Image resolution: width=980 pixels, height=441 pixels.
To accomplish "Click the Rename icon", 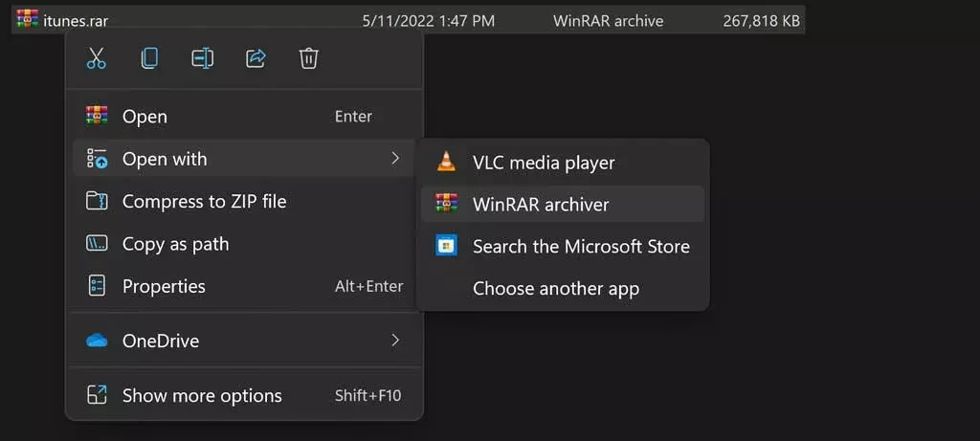I will (203, 58).
